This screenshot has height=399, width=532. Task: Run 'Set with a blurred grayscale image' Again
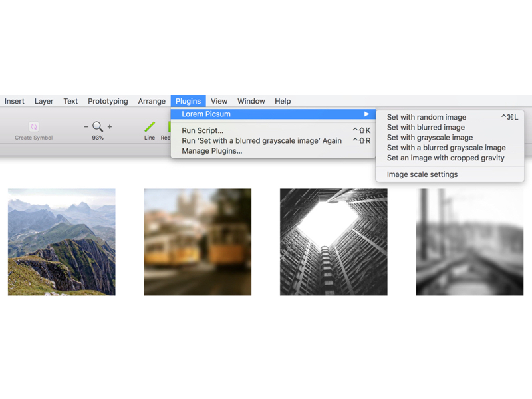pyautogui.click(x=273, y=140)
